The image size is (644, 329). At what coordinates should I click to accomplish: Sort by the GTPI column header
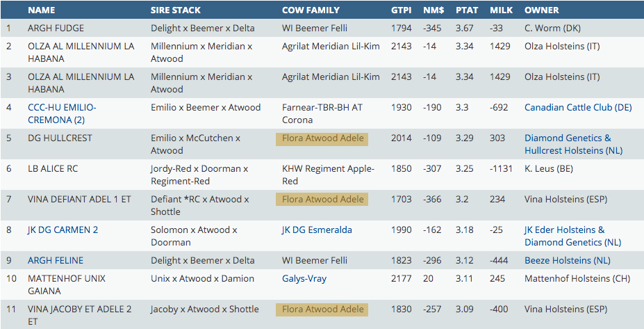pos(402,10)
